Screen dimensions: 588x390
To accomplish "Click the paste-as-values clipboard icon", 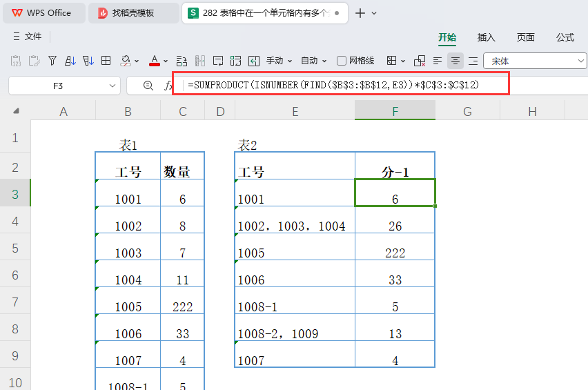I will (16, 61).
